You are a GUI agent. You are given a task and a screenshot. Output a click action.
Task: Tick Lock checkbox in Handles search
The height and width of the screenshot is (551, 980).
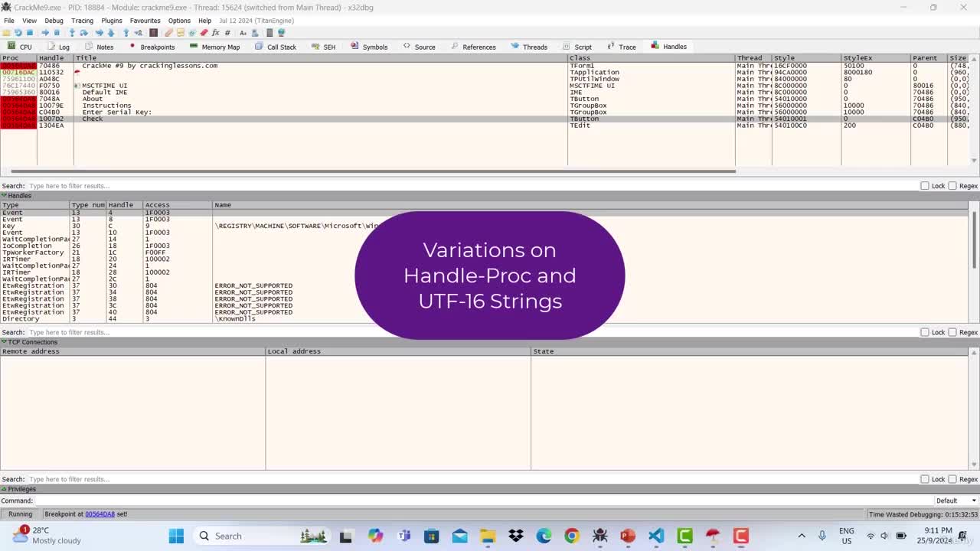(925, 332)
